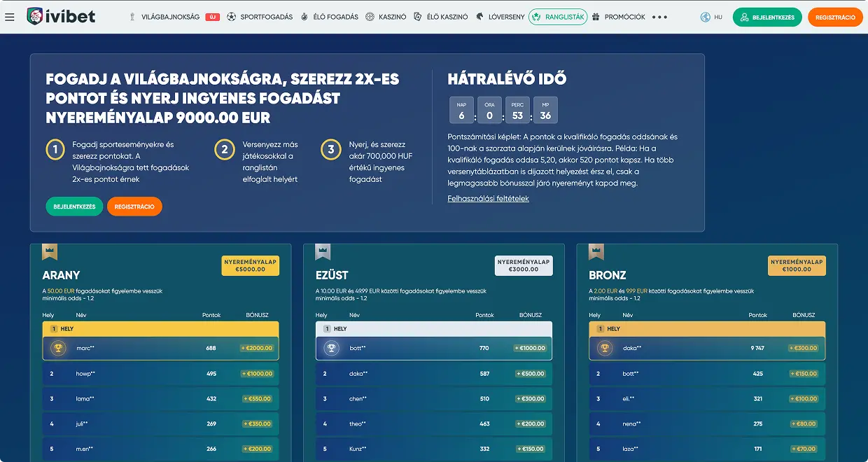Click the step 1 circle icon
The width and height of the screenshot is (868, 462).
(x=55, y=150)
